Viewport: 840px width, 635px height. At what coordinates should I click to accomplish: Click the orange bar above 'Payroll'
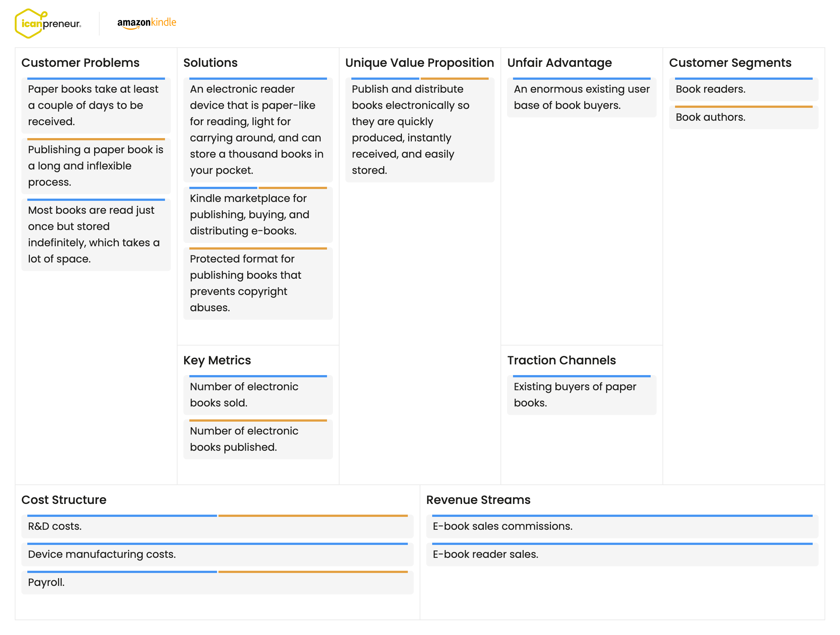312,571
